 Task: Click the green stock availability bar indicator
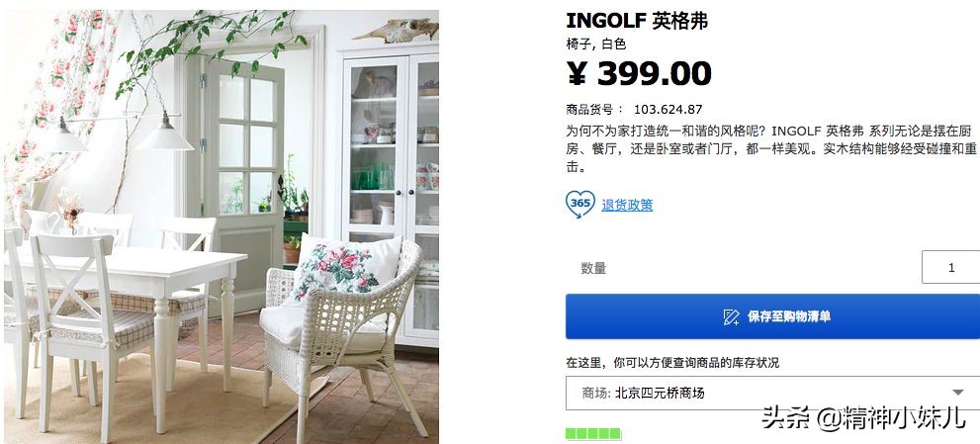(x=593, y=433)
